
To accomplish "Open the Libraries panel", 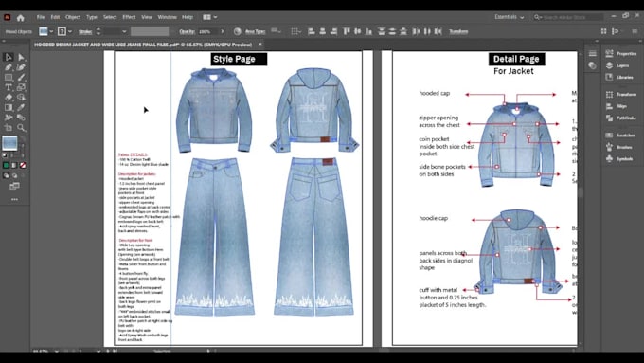I will (x=619, y=77).
